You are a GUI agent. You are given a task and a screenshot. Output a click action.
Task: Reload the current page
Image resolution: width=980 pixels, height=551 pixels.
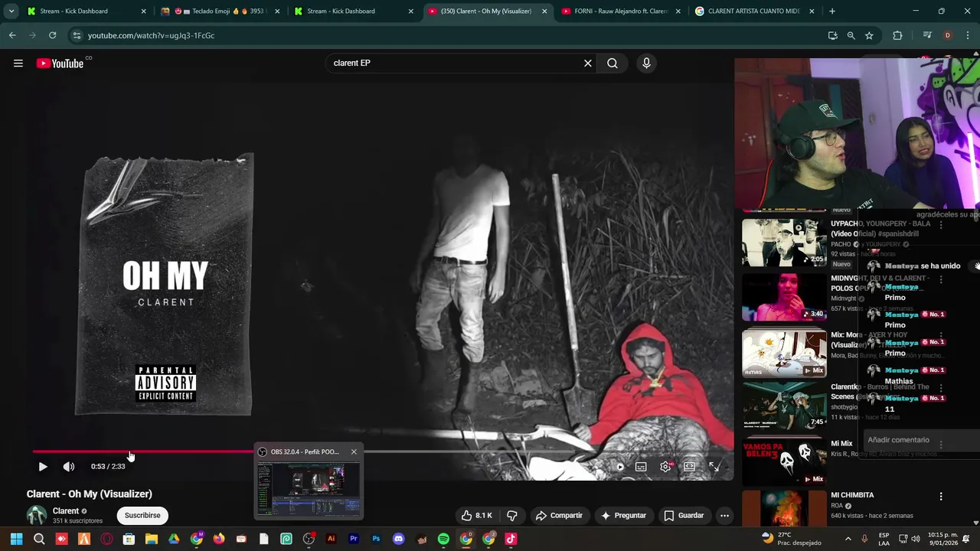pyautogui.click(x=52, y=35)
